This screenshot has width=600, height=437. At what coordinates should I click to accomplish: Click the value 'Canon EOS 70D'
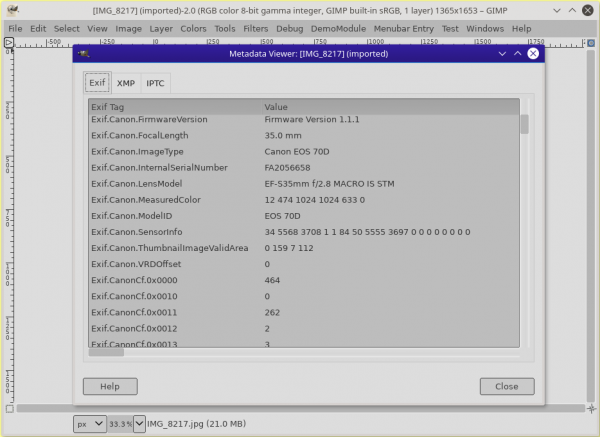[297, 152]
